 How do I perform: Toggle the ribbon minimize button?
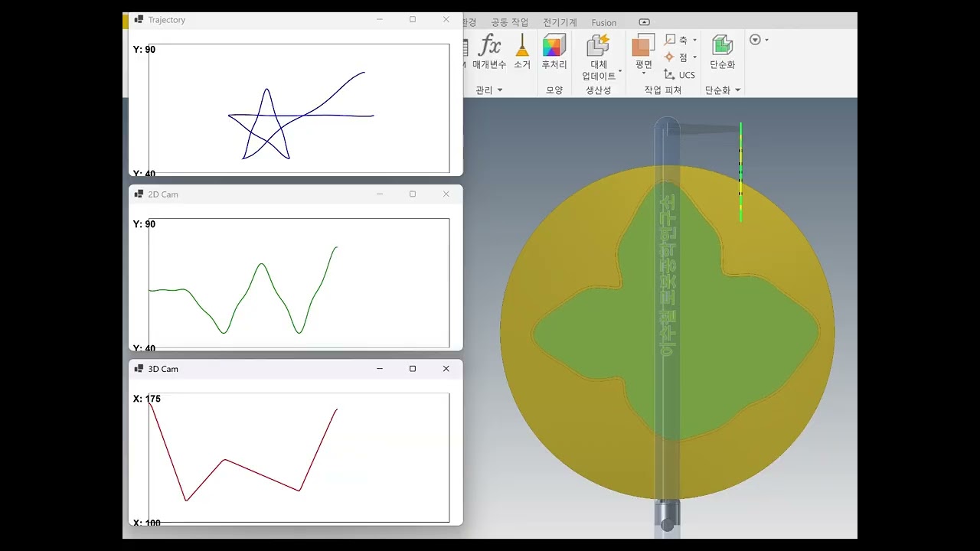[x=644, y=22]
